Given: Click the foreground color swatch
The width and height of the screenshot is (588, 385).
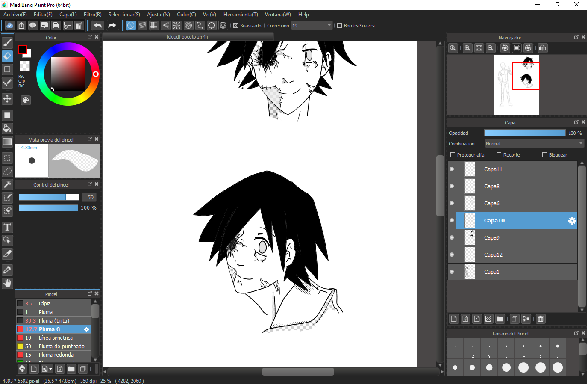Looking at the screenshot, I should [x=23, y=50].
